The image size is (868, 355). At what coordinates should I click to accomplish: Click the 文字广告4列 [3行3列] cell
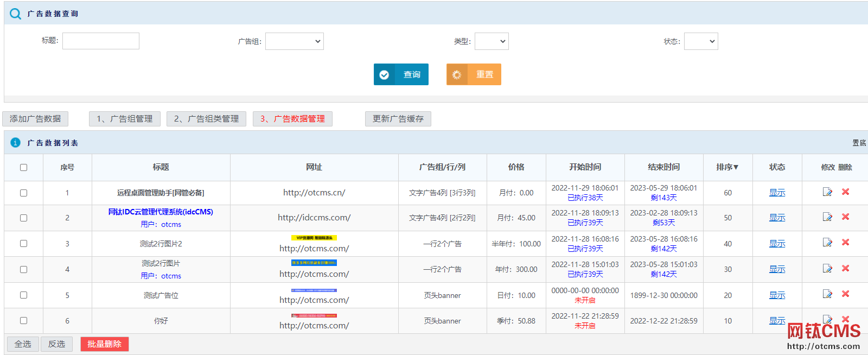(442, 193)
